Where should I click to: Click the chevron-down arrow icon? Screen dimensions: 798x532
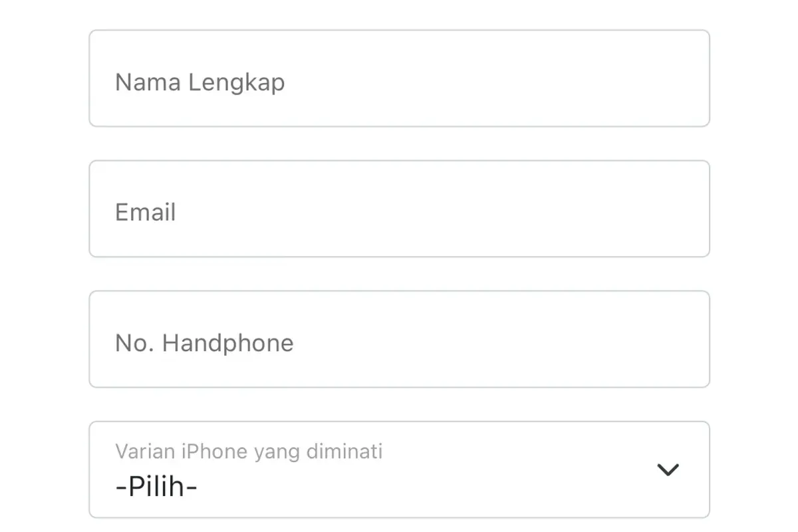point(668,469)
